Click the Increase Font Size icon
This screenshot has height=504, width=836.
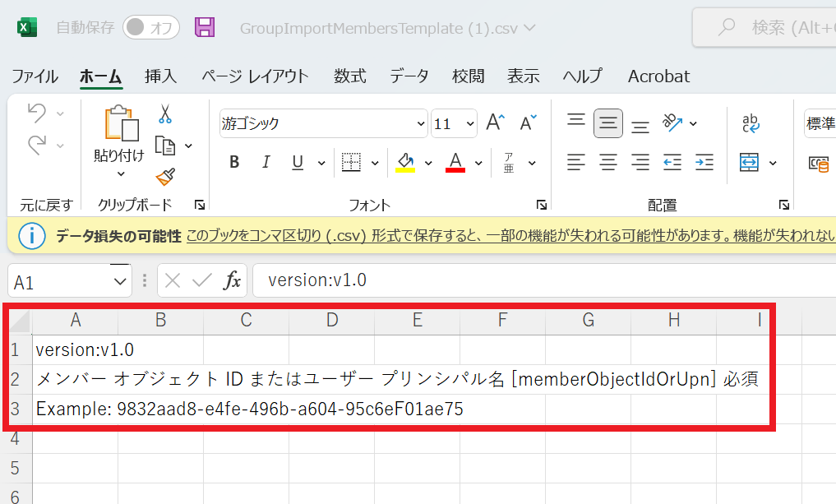coord(496,123)
